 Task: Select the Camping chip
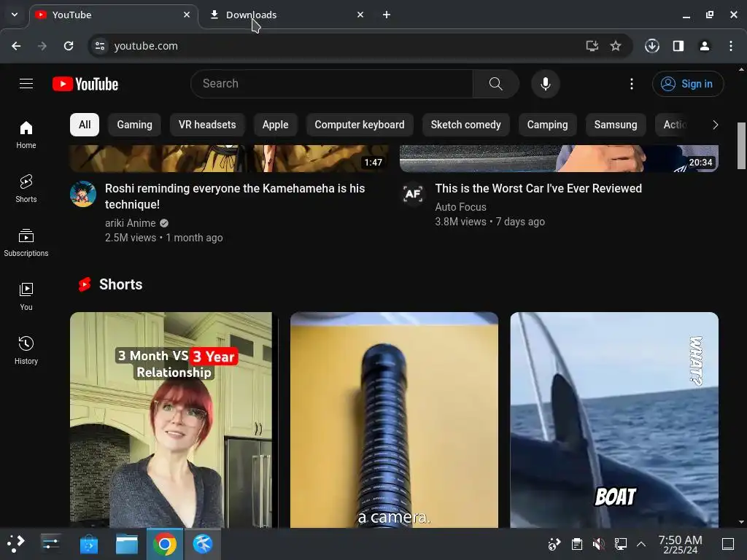tap(547, 125)
